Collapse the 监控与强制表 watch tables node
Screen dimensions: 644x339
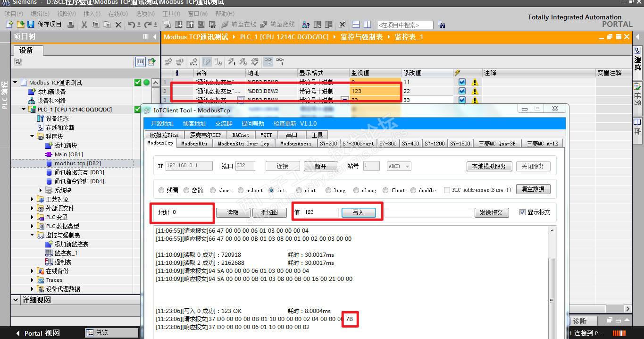coord(33,235)
